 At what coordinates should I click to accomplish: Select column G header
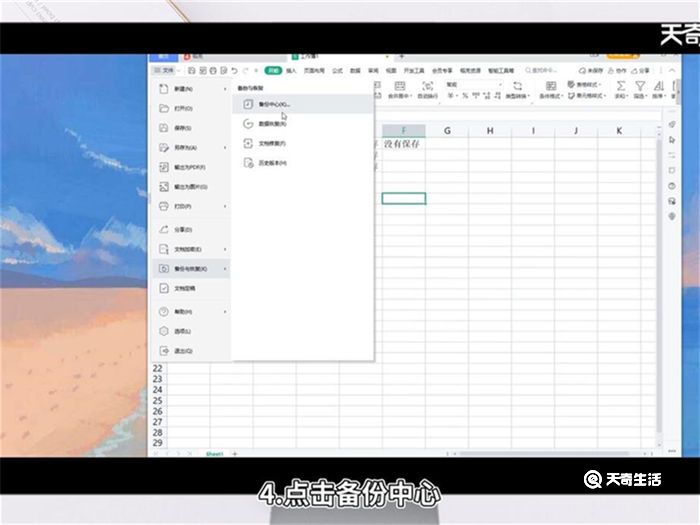[x=447, y=131]
